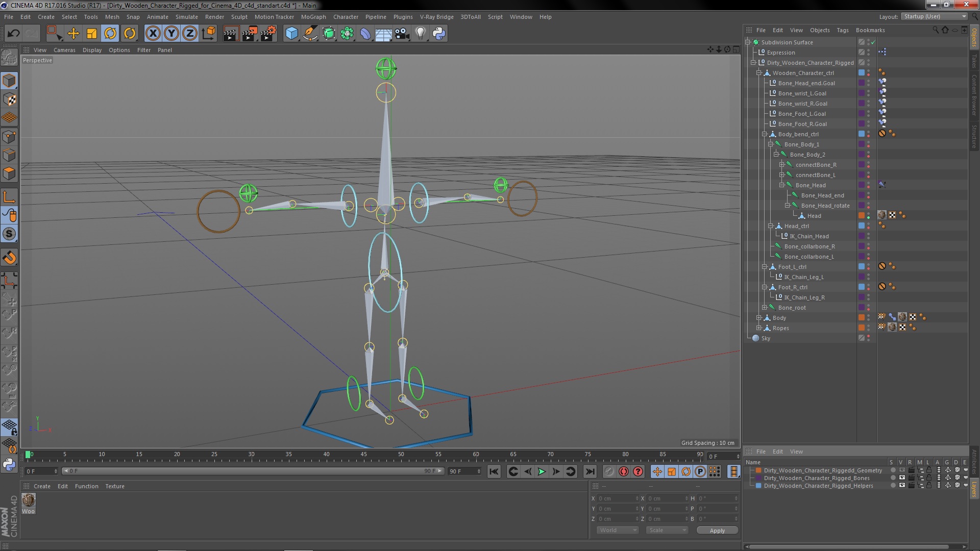980x551 pixels.
Task: Expand the connectBone_R node
Action: (781, 165)
